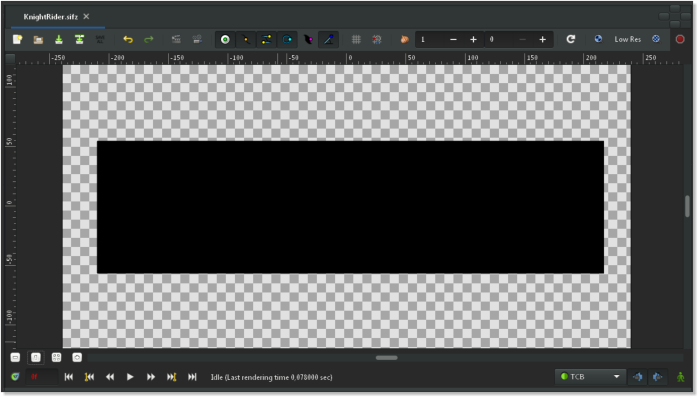The width and height of the screenshot is (700, 399).
Task: Increase the future onion skin count
Action: 542,40
